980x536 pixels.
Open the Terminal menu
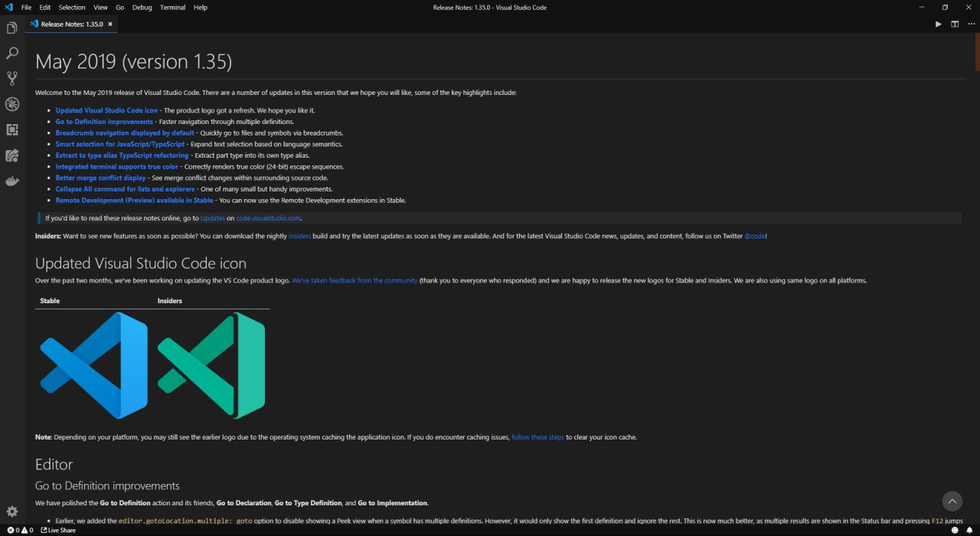[172, 7]
